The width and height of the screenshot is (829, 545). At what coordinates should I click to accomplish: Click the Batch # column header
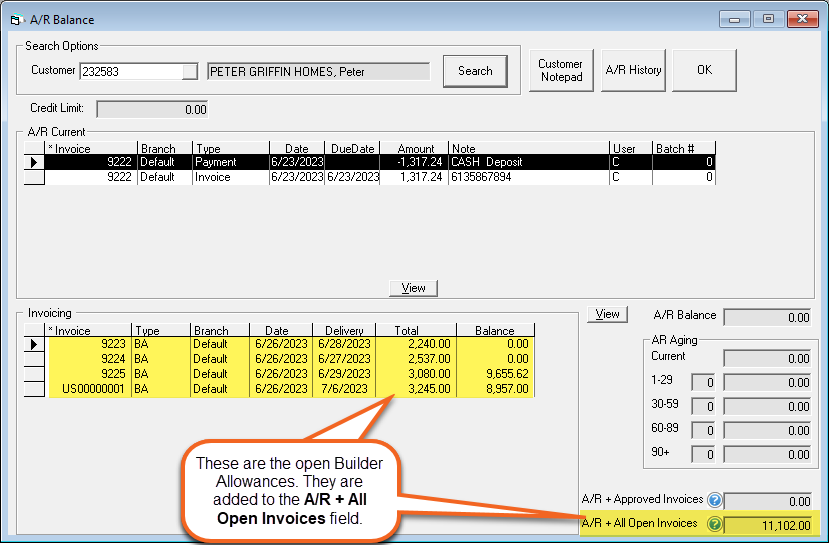click(684, 148)
